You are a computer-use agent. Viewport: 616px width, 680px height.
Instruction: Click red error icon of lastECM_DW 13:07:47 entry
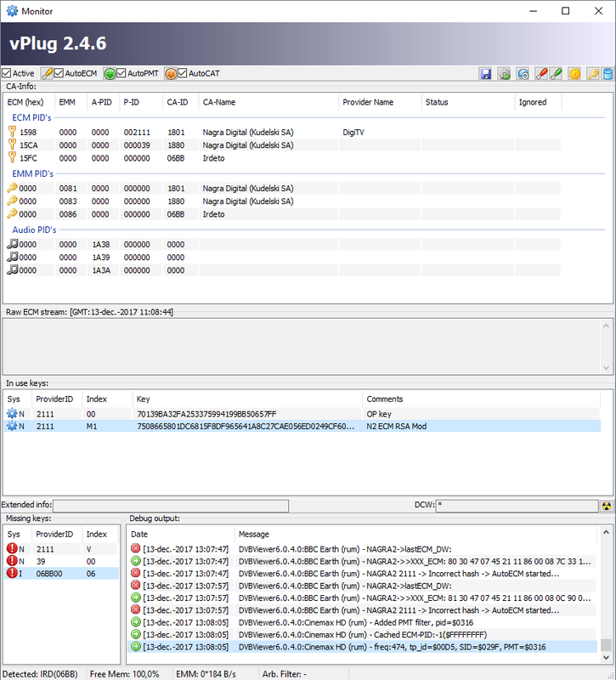pyautogui.click(x=136, y=548)
